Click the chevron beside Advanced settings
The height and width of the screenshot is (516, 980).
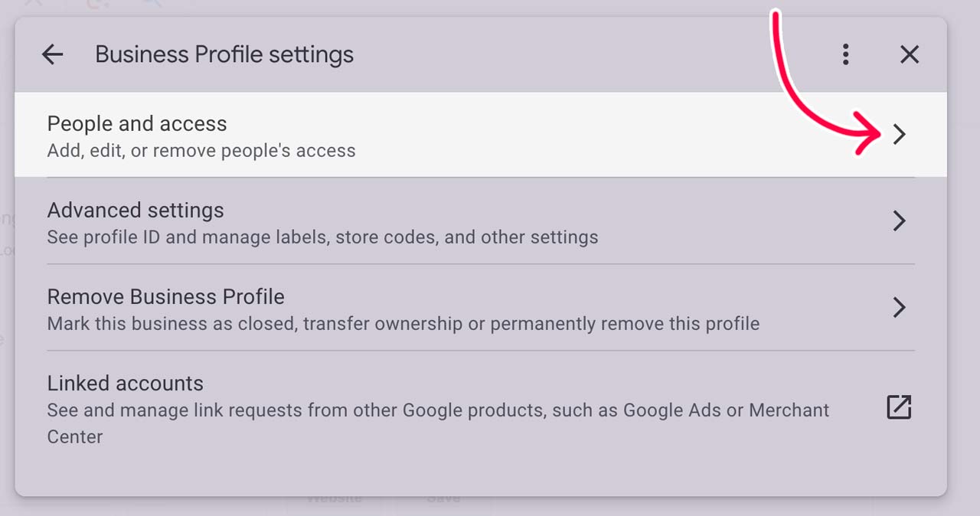pos(899,220)
